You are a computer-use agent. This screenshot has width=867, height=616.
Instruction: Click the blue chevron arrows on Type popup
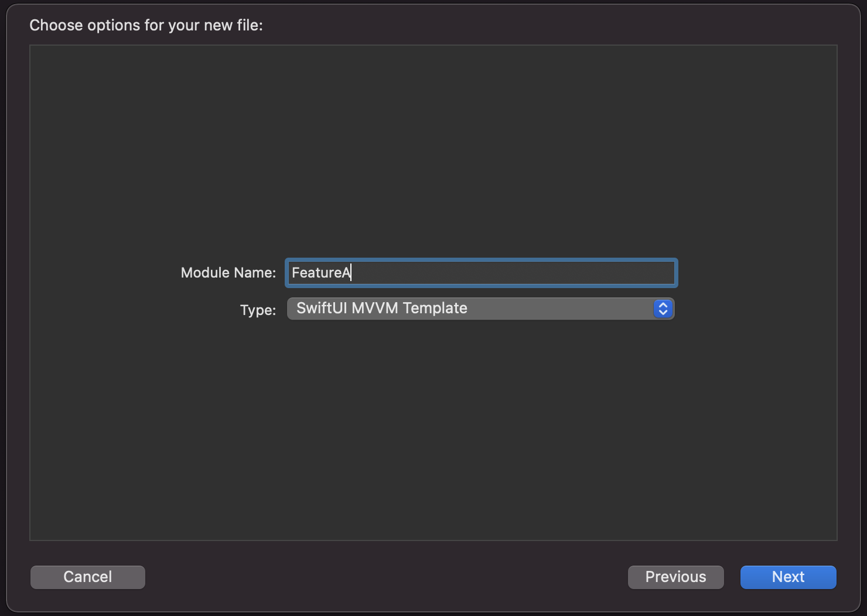point(663,309)
